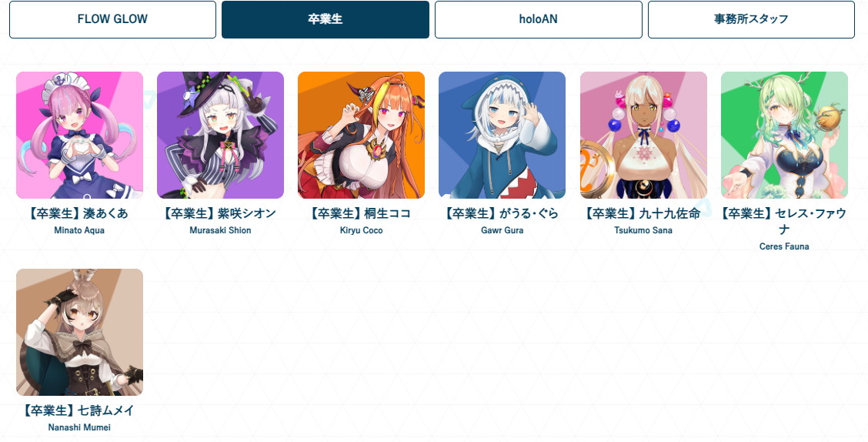Open Gawr Gura's shark hoodie portrait
This screenshot has width=868, height=442.
coord(502,136)
